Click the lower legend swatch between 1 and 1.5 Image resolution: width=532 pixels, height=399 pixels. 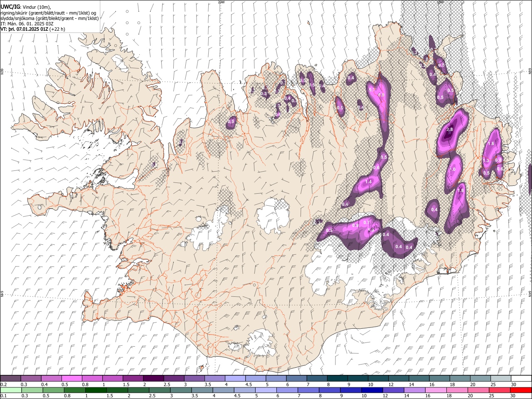point(96,390)
